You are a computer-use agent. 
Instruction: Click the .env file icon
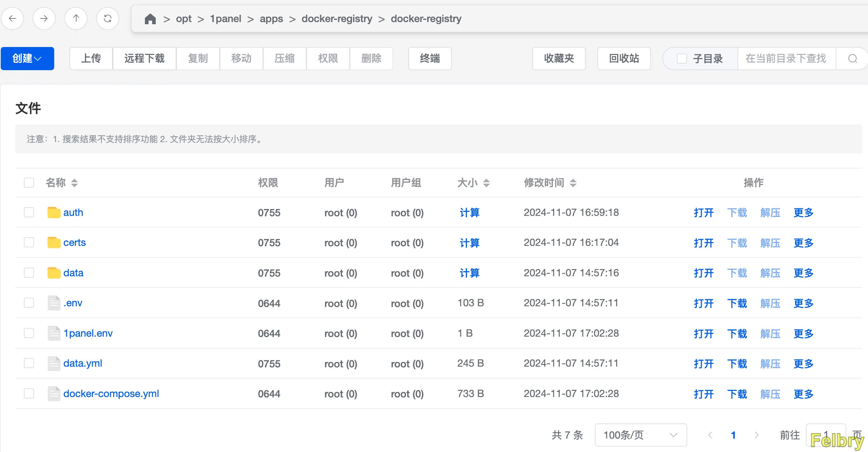54,303
